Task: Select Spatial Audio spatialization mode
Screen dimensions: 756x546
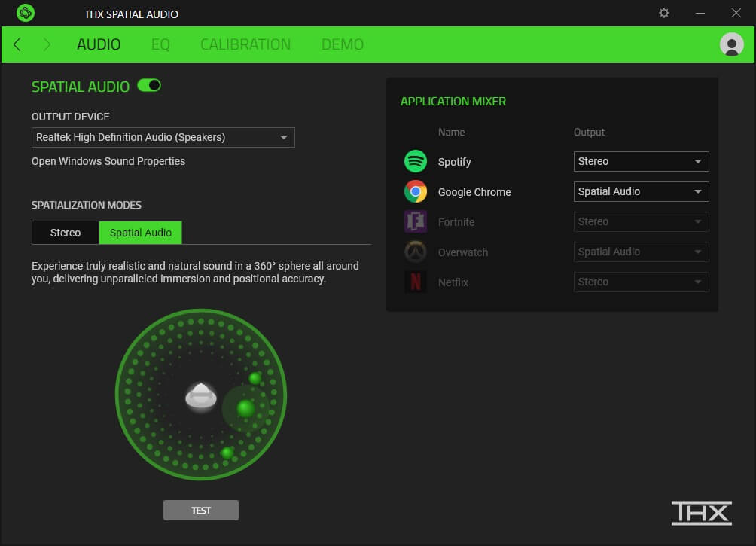Action: (x=141, y=233)
